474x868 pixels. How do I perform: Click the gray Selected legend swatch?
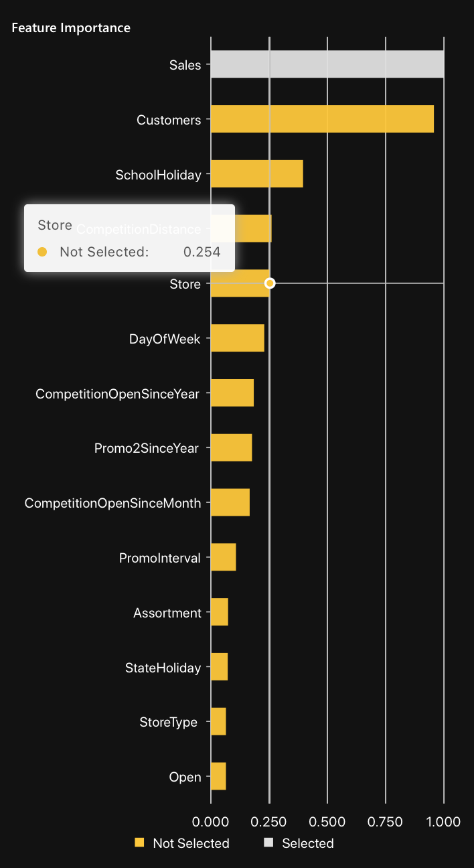coord(268,843)
